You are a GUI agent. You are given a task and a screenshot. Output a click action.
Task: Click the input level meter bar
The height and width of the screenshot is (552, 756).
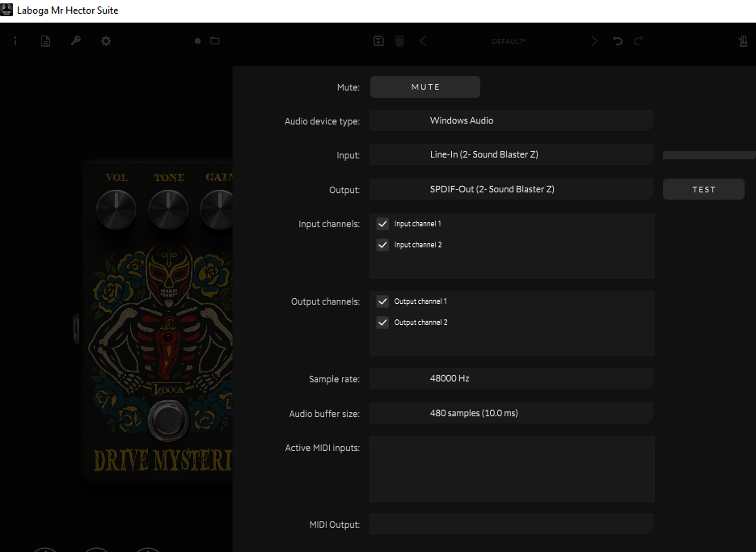(x=709, y=154)
